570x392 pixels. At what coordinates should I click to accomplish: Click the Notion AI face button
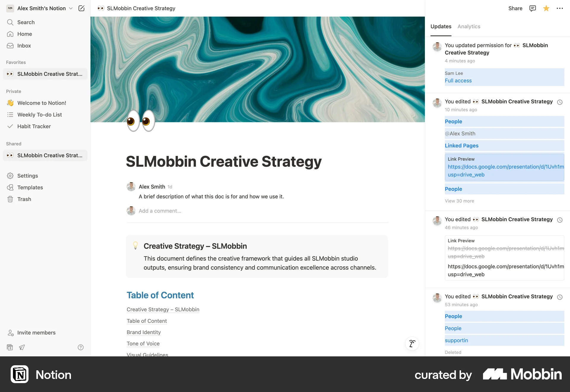[412, 344]
